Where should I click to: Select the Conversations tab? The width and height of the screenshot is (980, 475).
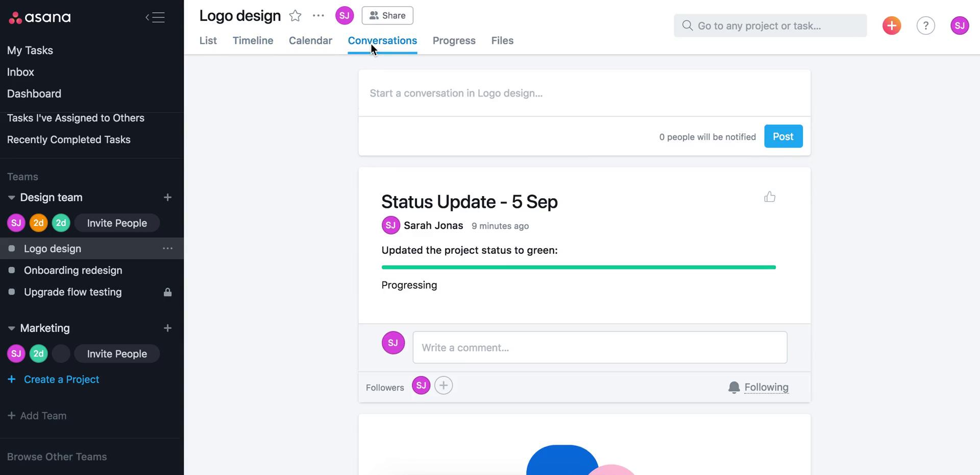[x=382, y=40]
